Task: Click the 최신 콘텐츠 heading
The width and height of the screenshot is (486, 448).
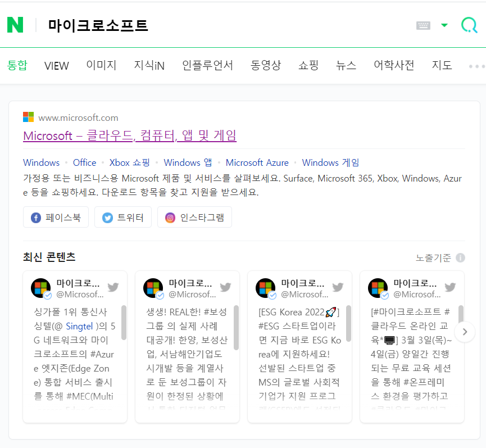Action: (x=49, y=257)
